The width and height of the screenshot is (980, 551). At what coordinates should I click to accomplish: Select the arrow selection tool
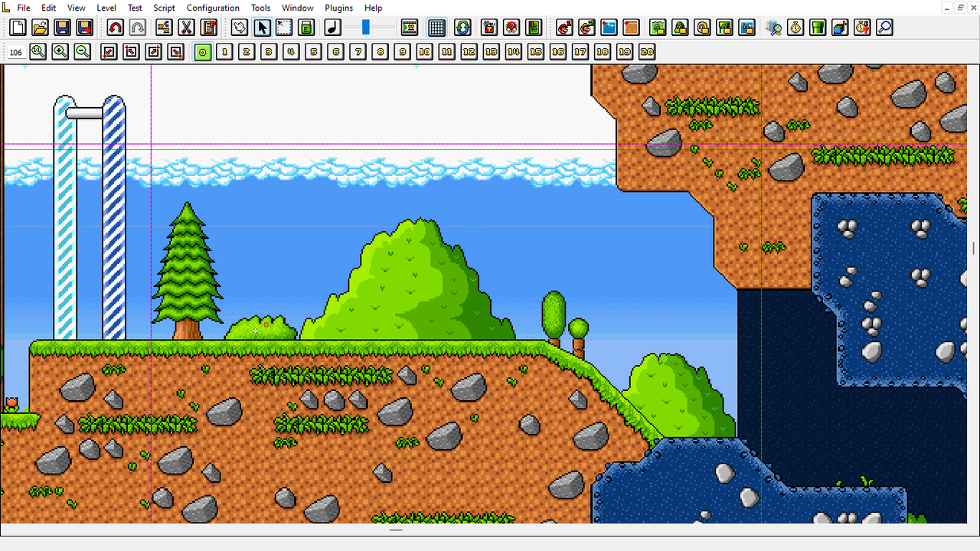click(x=262, y=28)
